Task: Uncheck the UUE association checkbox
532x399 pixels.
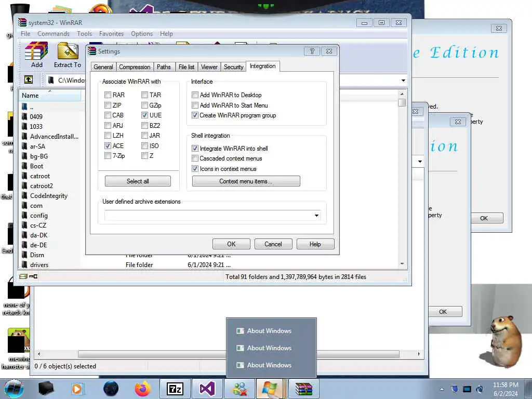Action: [144, 115]
